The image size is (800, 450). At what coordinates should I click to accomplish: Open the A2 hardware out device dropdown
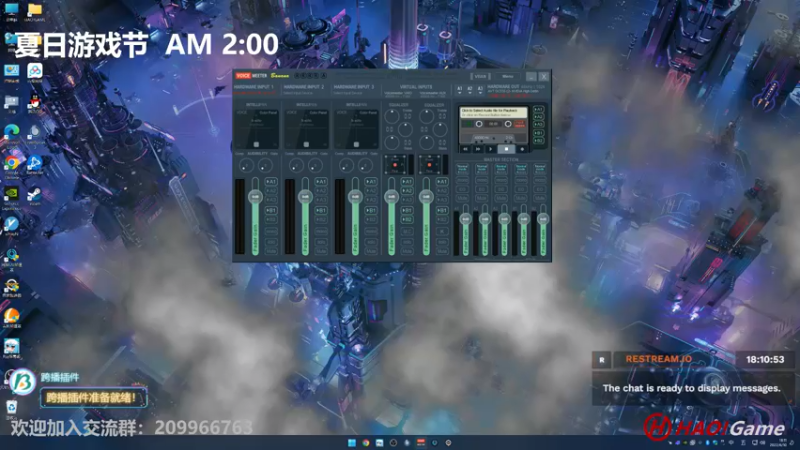pos(470,90)
